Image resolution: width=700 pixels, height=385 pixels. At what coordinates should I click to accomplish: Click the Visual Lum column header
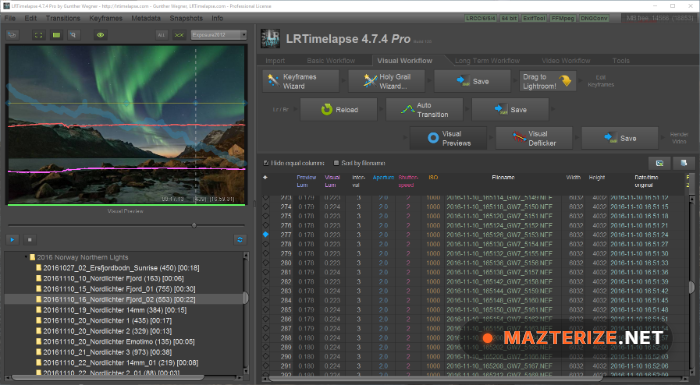(x=332, y=181)
